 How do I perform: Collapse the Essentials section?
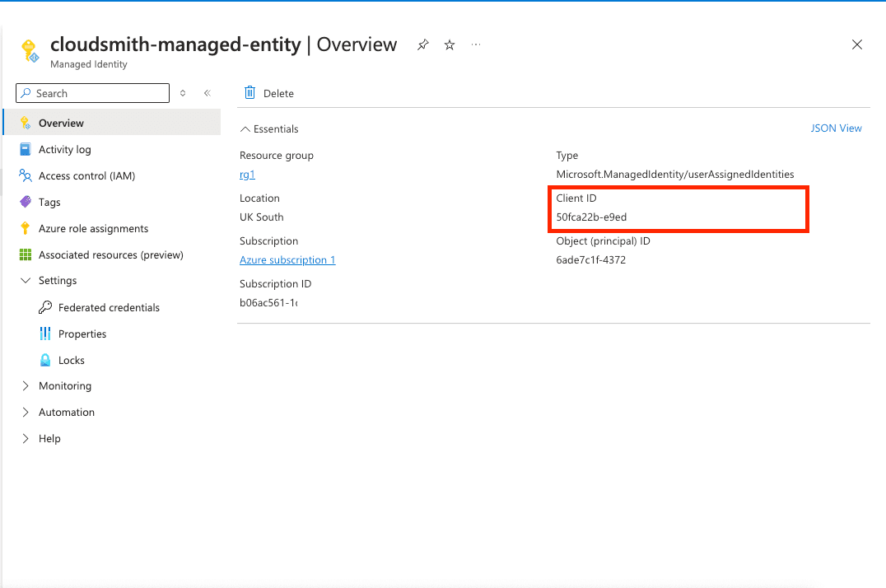[x=245, y=129]
